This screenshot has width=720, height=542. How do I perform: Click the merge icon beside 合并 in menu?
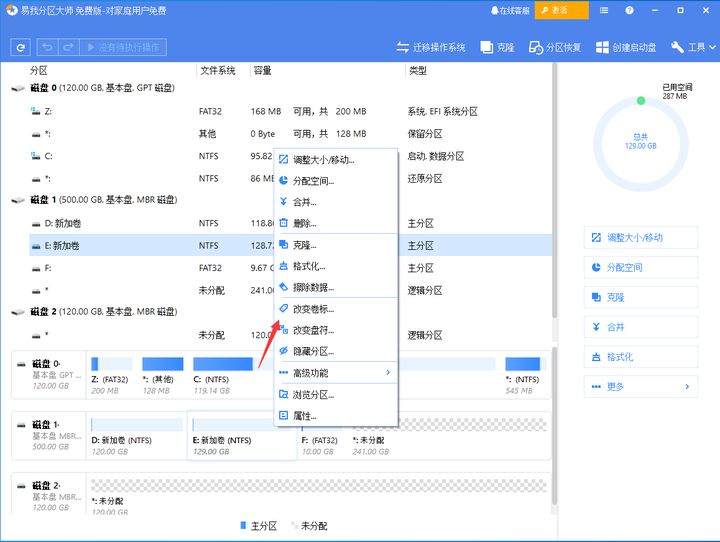pos(284,202)
